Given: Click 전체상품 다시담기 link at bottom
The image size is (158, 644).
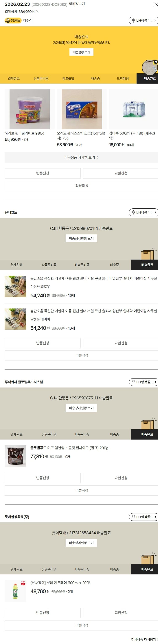Looking at the screenshot, I should 145,639.
